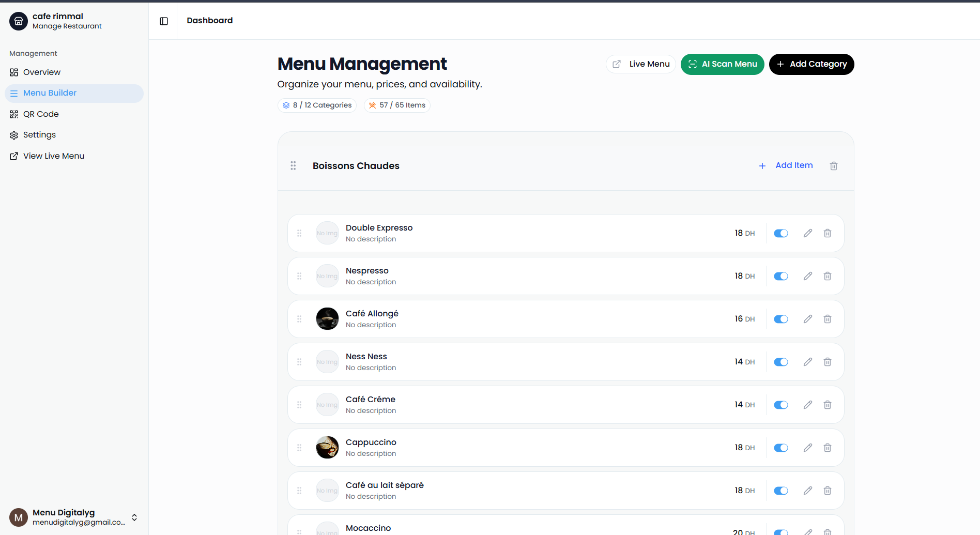Delete the Café au lait séparé item
This screenshot has height=535, width=980.
[828, 491]
